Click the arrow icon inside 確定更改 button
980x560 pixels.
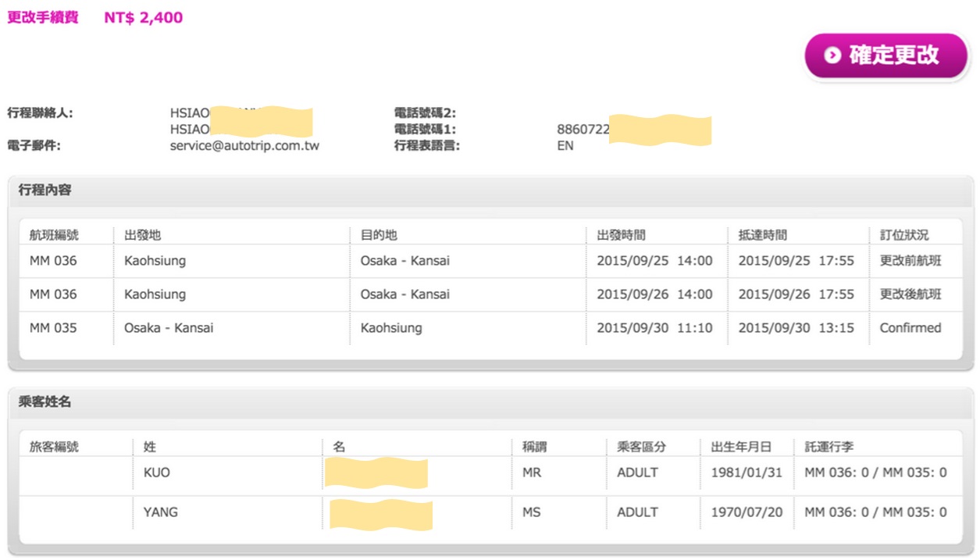832,55
